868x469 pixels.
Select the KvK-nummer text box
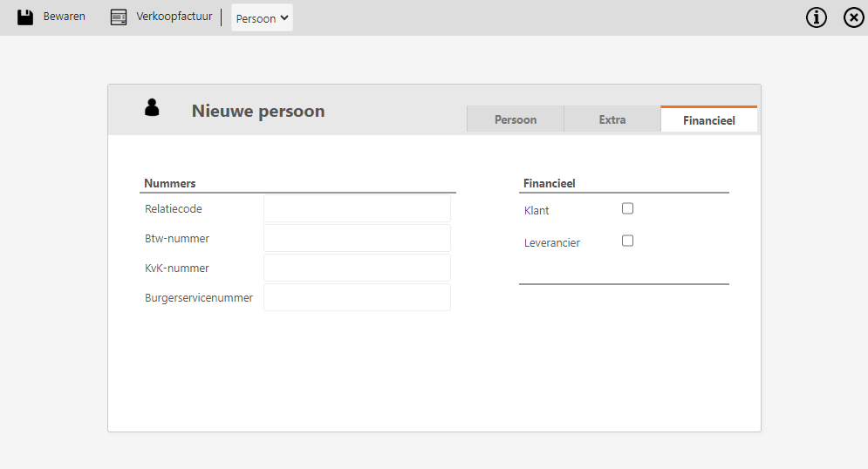[x=357, y=268]
